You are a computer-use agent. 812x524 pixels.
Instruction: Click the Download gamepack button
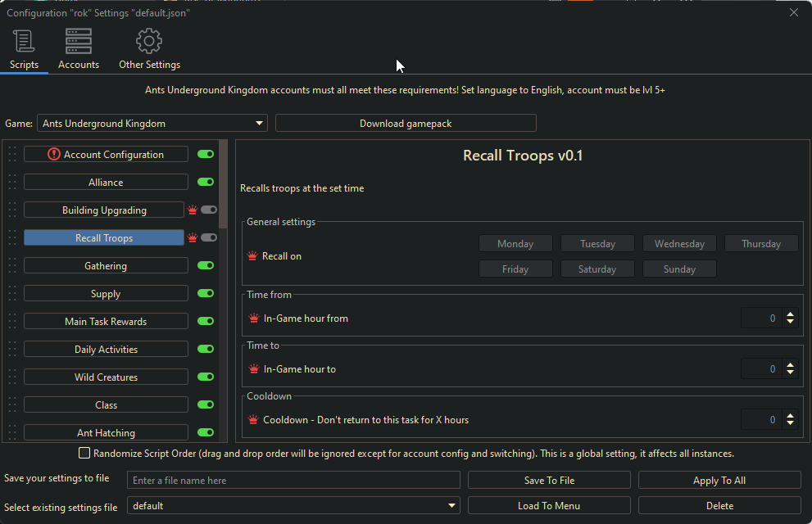406,124
